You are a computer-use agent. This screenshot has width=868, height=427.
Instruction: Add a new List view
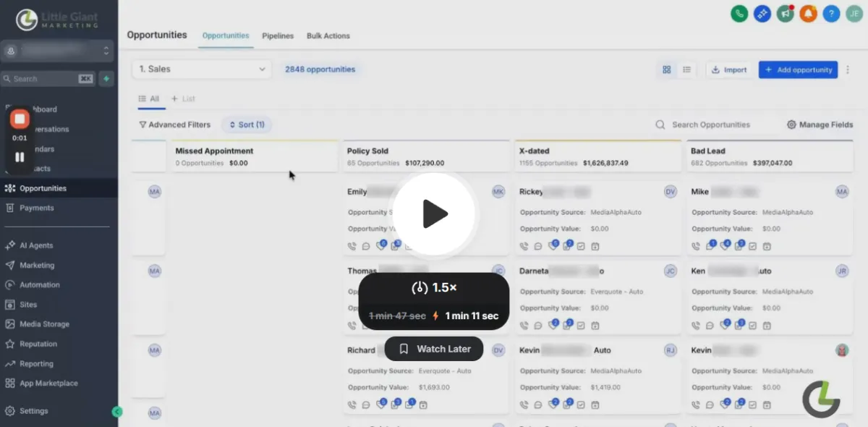click(183, 98)
